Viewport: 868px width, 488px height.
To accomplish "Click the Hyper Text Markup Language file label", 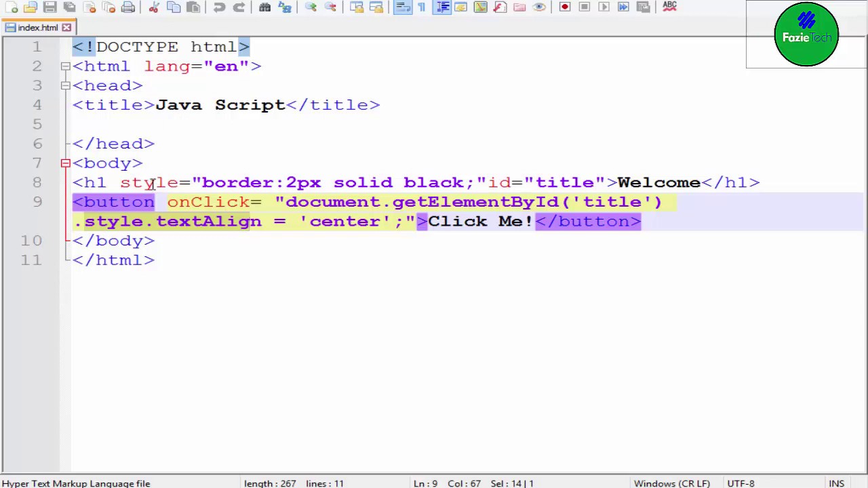I will tap(76, 483).
